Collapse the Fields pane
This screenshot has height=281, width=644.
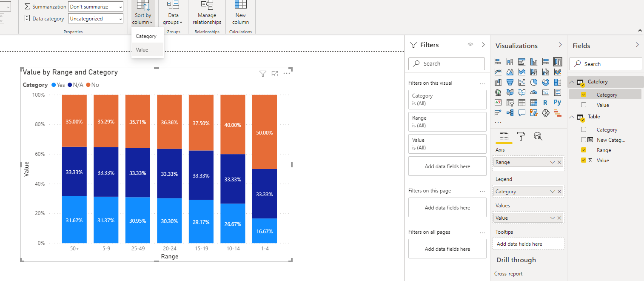click(637, 45)
